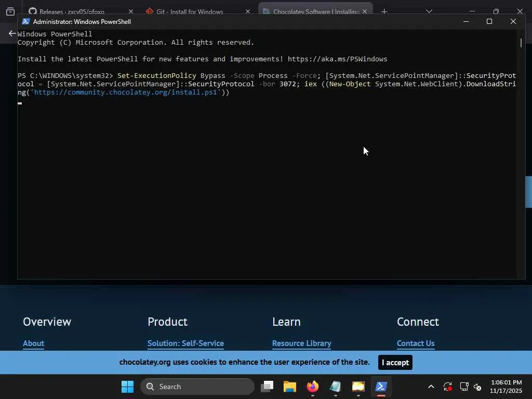Maximize the PowerShell window
532x399 pixels.
[489, 21]
